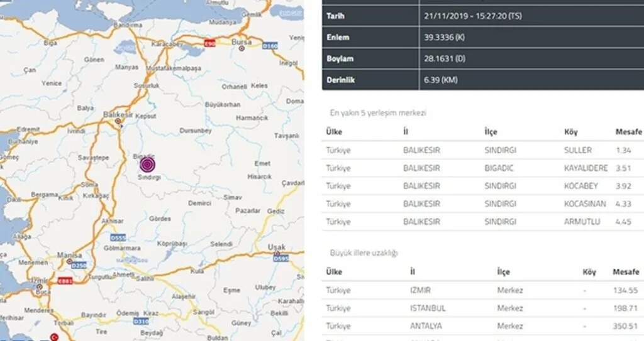Click the Dursunbey town label
Viewport: 644px width, 341px height.
pos(196,131)
